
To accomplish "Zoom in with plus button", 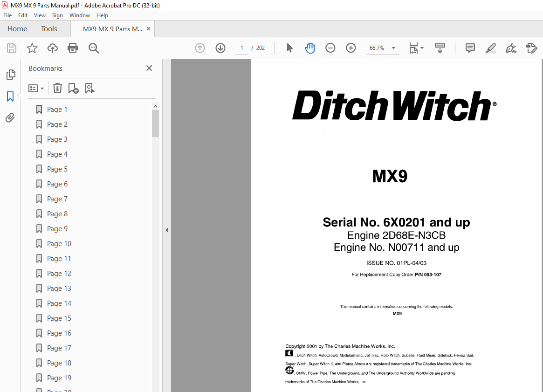I will 351,48.
